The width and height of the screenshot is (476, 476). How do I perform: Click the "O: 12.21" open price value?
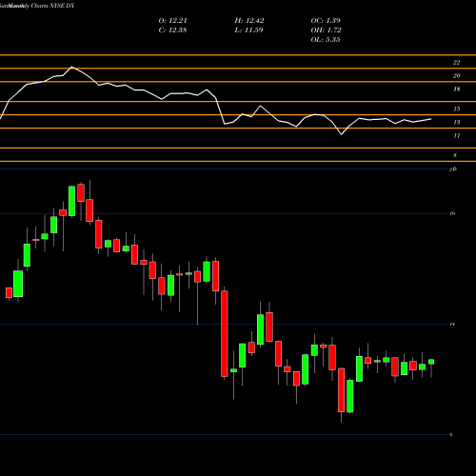click(x=172, y=21)
